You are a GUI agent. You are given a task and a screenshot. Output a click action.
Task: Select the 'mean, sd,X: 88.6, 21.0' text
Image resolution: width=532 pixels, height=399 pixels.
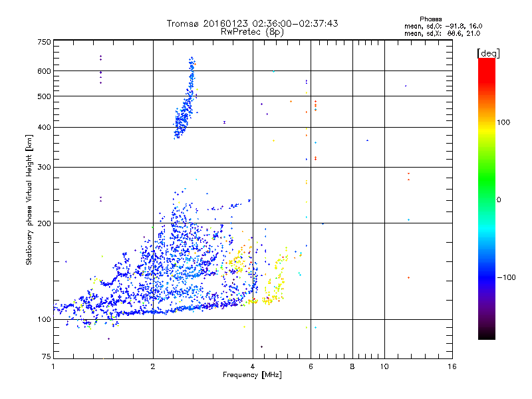(442, 33)
